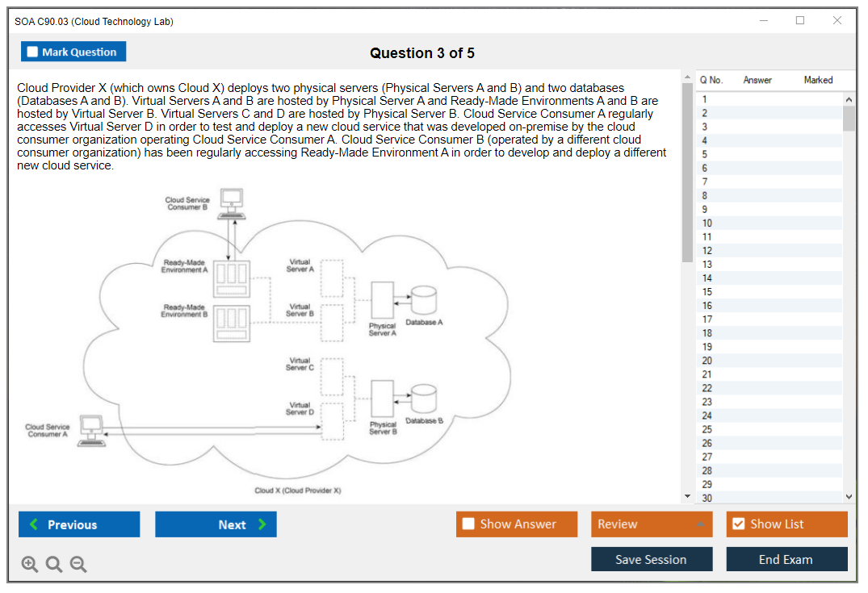Check the Mark Question checkbox
Image resolution: width=868 pixels, height=593 pixels.
point(33,52)
